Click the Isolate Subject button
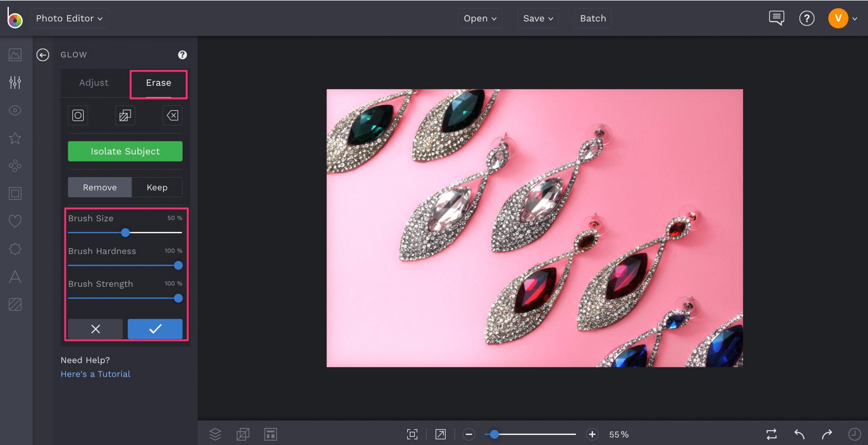The width and height of the screenshot is (868, 445). pyautogui.click(x=125, y=151)
